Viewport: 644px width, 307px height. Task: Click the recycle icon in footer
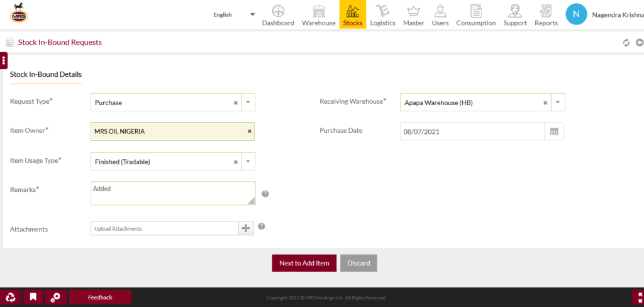click(x=10, y=297)
